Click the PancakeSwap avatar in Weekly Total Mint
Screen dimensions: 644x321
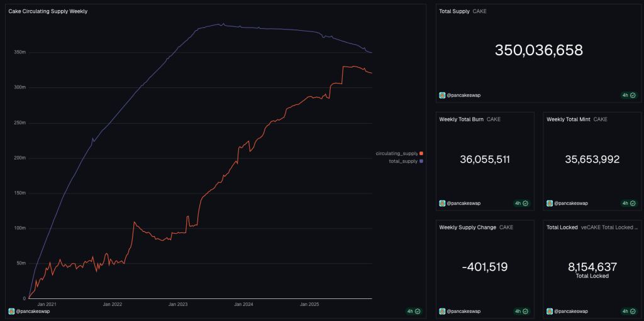coord(550,203)
